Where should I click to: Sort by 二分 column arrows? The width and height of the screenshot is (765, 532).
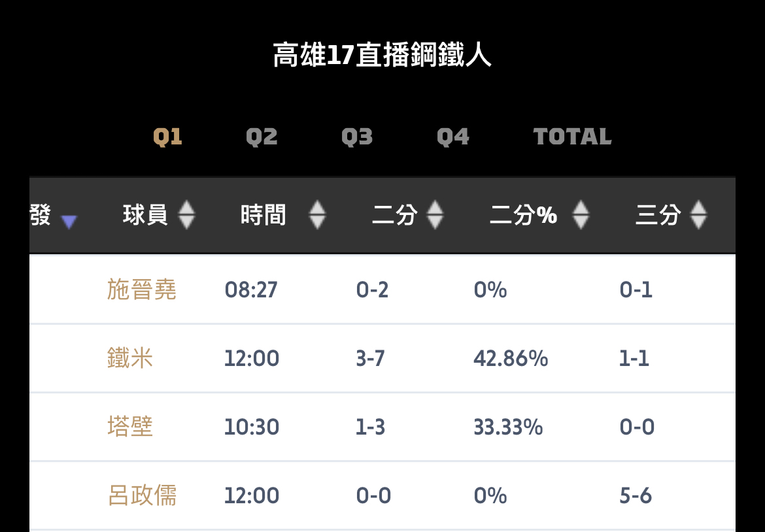tap(435, 214)
